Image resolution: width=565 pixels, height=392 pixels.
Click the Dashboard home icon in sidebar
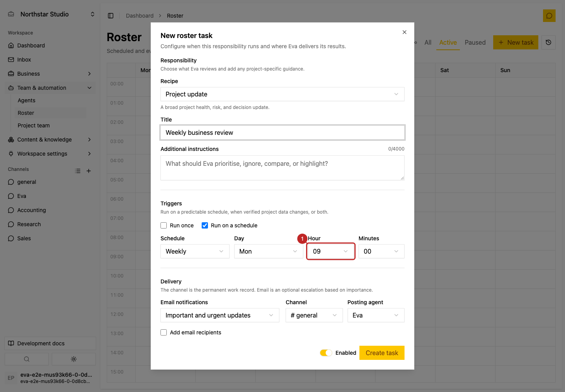(x=11, y=45)
